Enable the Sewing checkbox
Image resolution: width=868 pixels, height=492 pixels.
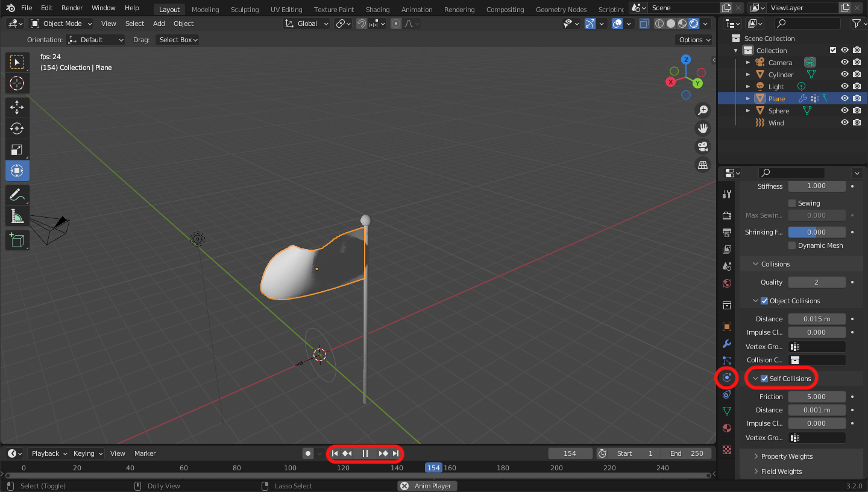pos(792,203)
